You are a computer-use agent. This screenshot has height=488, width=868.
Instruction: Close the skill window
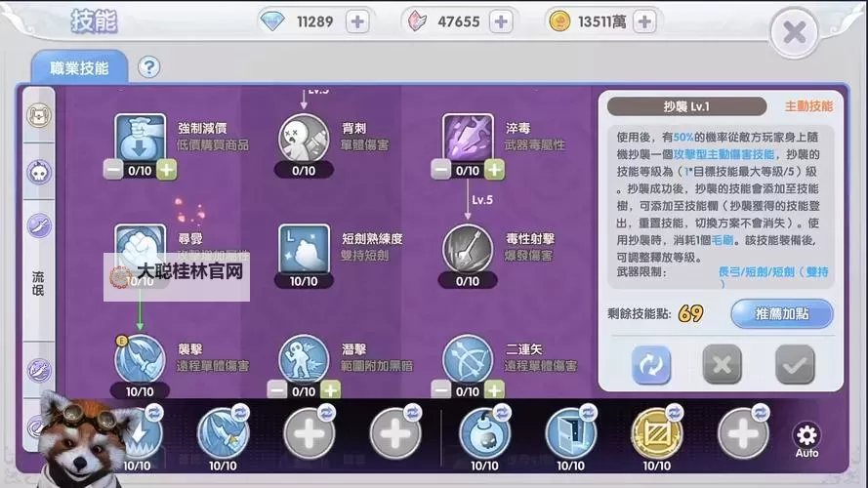pyautogui.click(x=795, y=32)
